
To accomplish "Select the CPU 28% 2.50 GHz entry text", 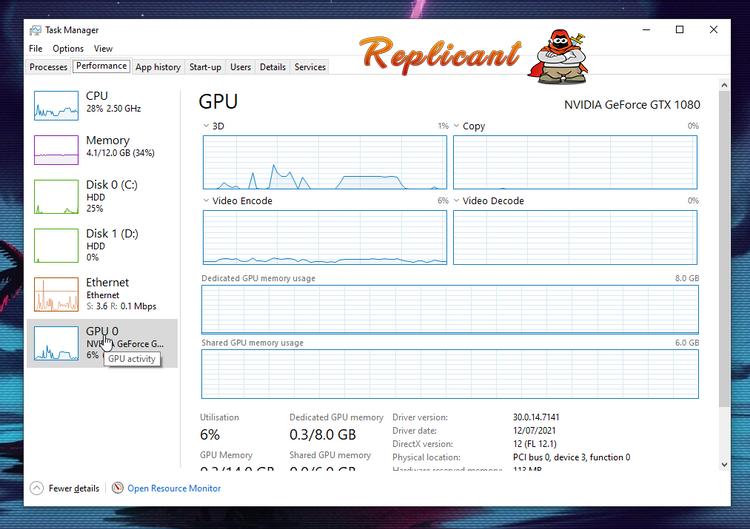I will (x=113, y=109).
